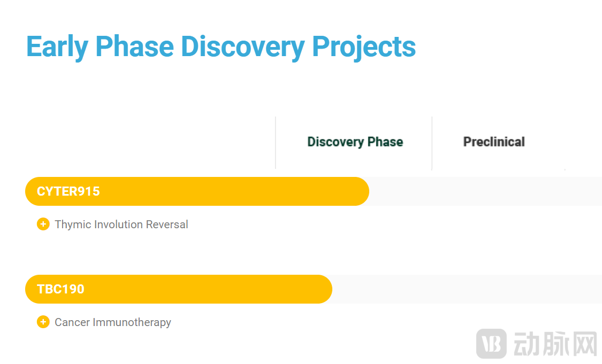Click the divider left of Discovery Phase
The width and height of the screenshot is (602, 364).
pyautogui.click(x=276, y=143)
